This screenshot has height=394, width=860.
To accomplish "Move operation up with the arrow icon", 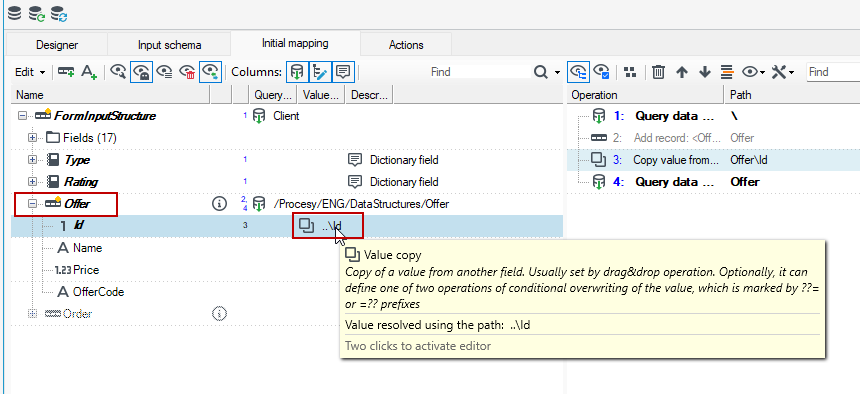I will point(682,72).
